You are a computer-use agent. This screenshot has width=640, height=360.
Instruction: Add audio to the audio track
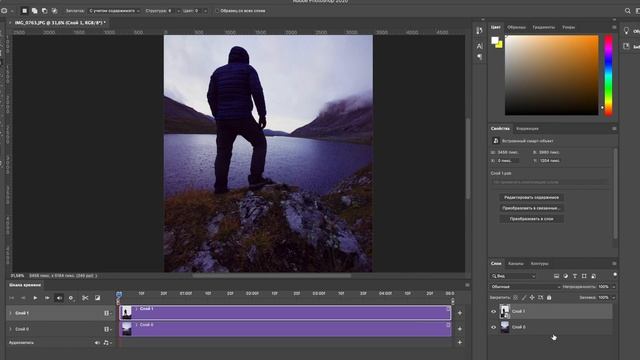[460, 342]
